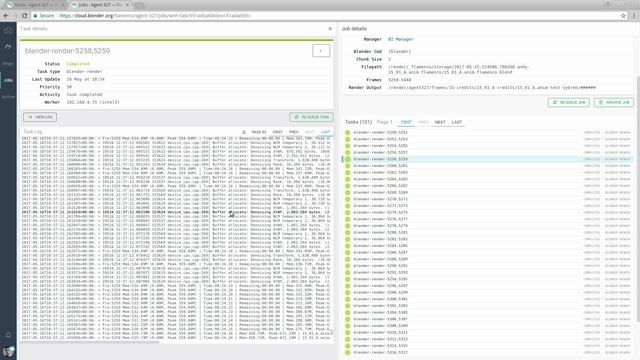Select task blender-render-5252,5253
Image resolution: width=640 pixels, height=360 pixels.
point(488,139)
